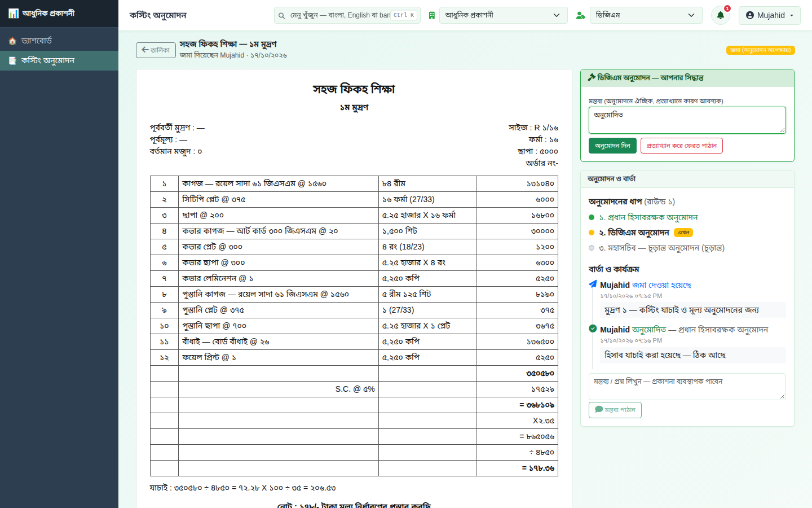Screen dimensions: 812x508
Task: Click the cell সিটিপি প্লেট @ ৩৭৫
Action: pyautogui.click(x=279, y=199)
